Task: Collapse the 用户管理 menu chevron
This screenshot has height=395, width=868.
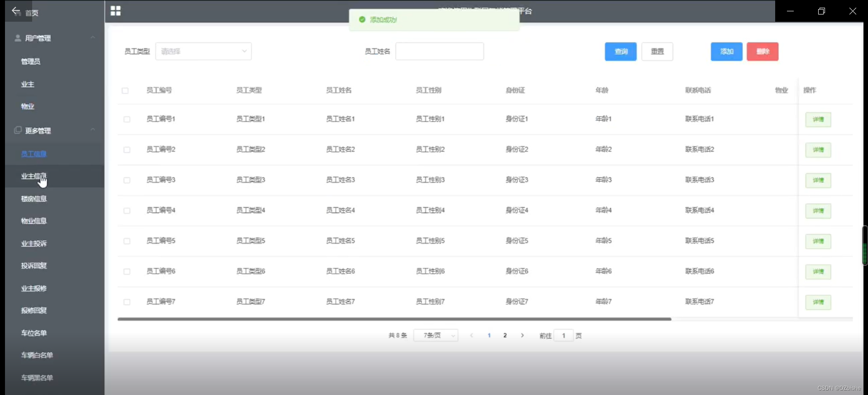Action: [x=93, y=38]
